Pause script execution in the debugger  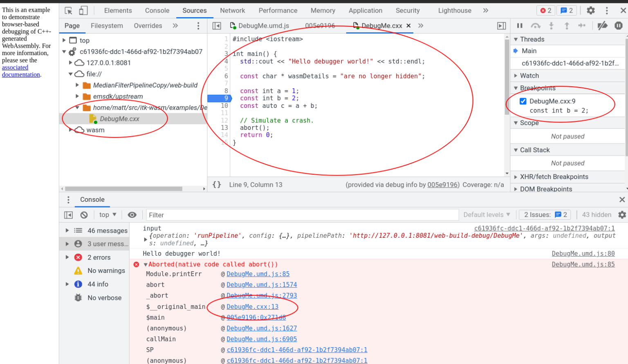click(520, 25)
